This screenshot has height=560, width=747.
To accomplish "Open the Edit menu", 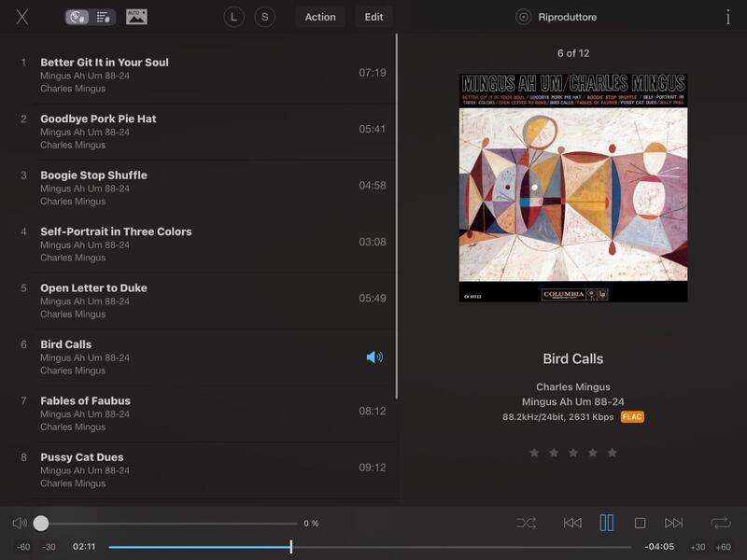I will 373,17.
